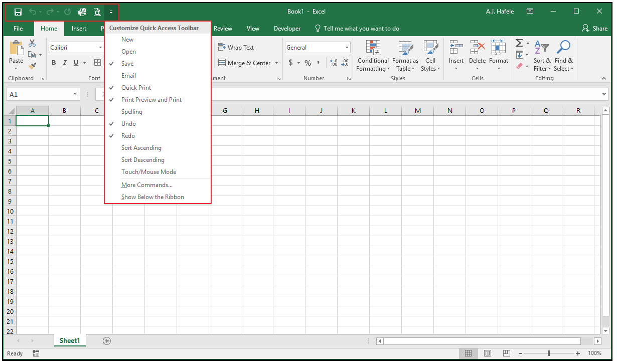Switch to the View tab
Image resolution: width=617 pixels, height=364 pixels.
(253, 29)
